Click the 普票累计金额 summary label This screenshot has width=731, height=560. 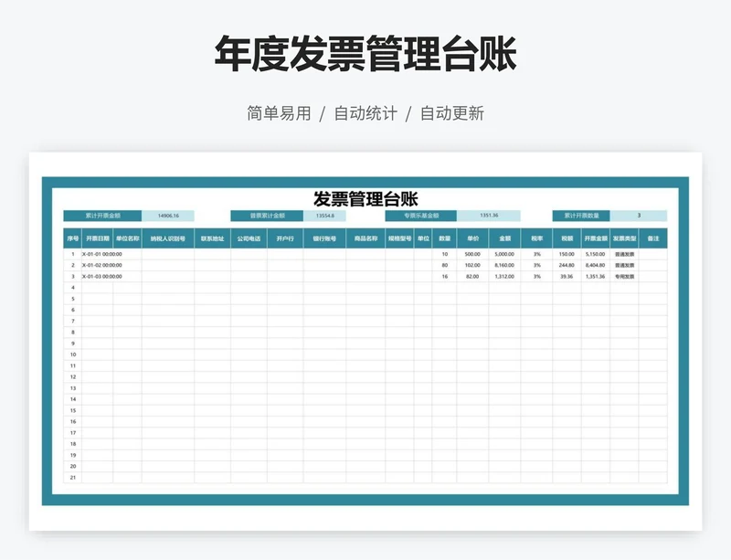click(x=267, y=216)
